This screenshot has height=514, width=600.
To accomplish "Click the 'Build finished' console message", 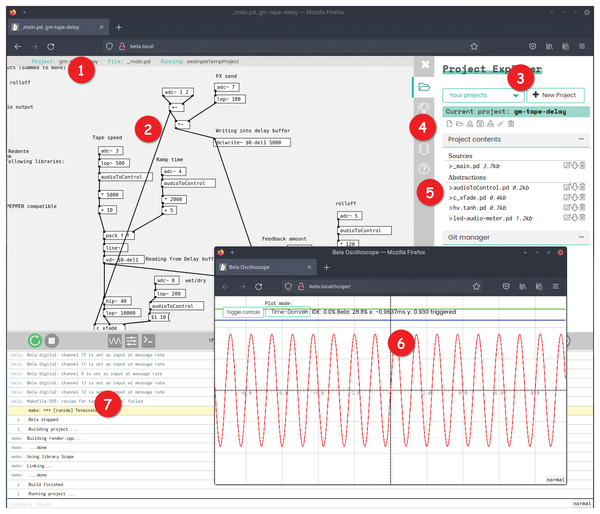I will pyautogui.click(x=46, y=484).
